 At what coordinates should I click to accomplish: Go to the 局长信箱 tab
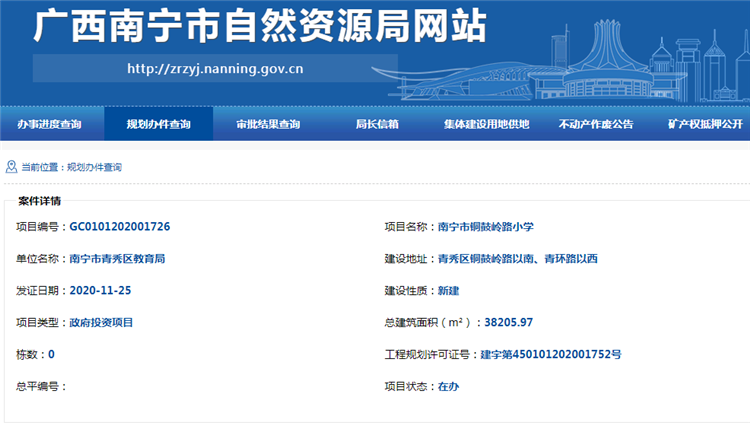pos(377,124)
